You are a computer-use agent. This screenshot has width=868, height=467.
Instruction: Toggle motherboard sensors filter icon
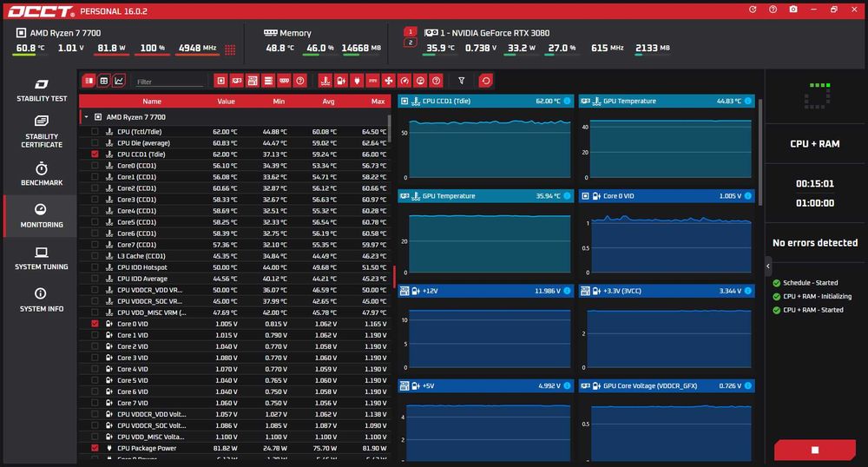point(253,81)
